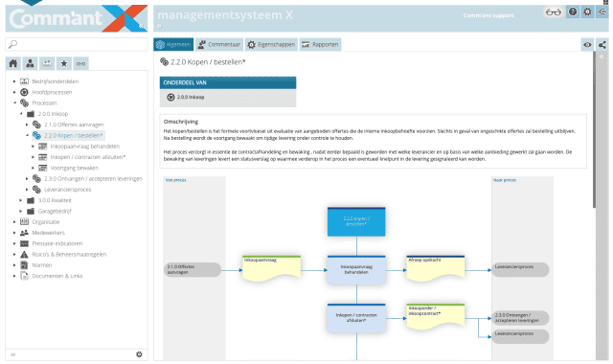Open Inkopen / contracten afsluiten* diagram box
Viewport: 613px width, 364px height.
point(356,318)
